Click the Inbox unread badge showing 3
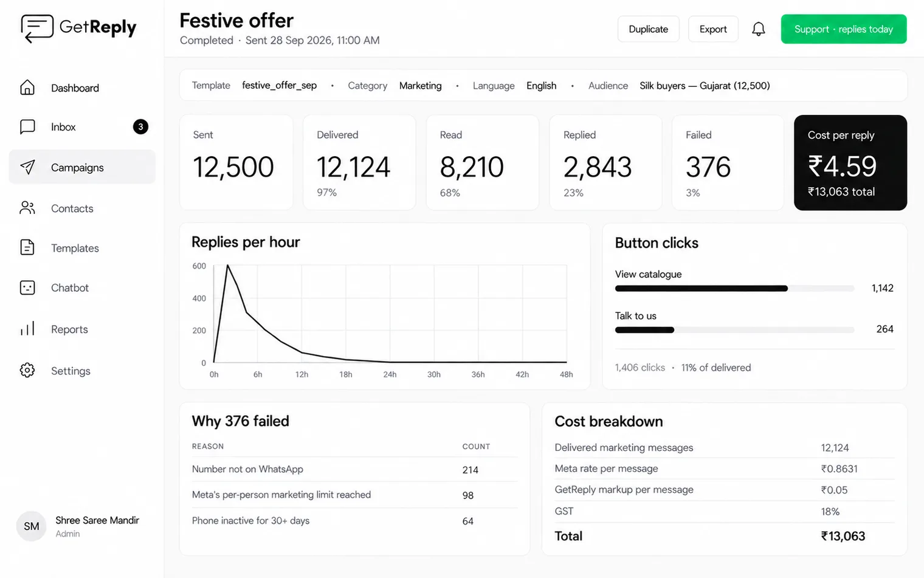The width and height of the screenshot is (924, 578). point(140,126)
